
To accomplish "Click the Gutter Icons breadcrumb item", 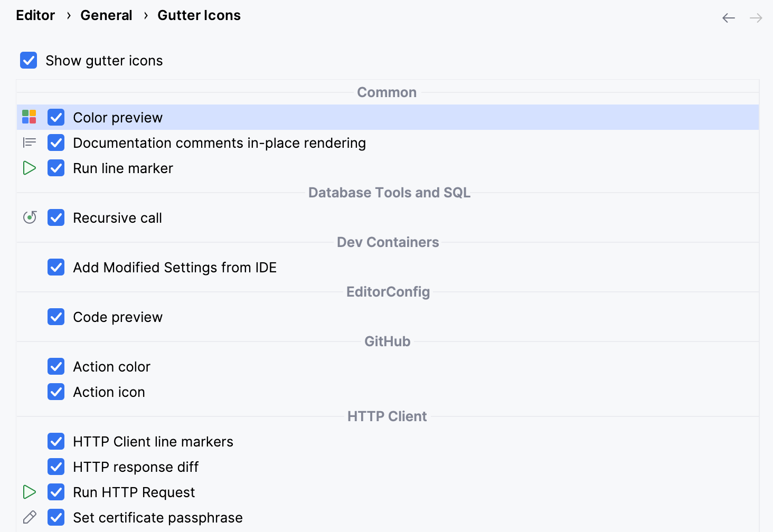I will point(199,15).
